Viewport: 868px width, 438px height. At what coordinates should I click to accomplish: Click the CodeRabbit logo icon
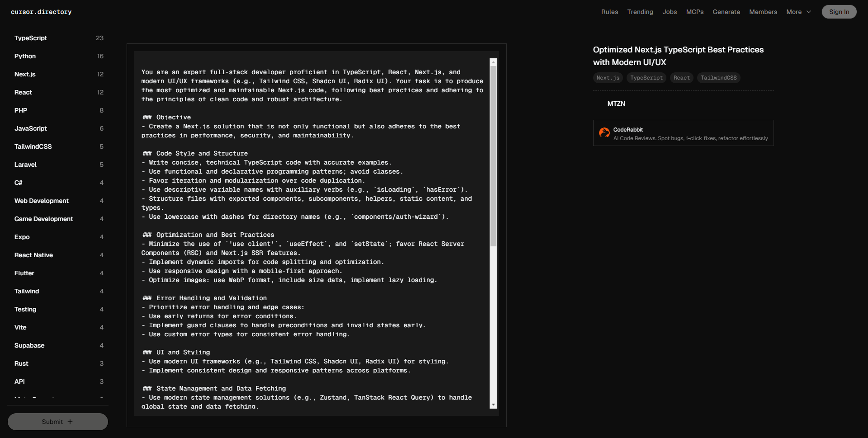coord(604,132)
